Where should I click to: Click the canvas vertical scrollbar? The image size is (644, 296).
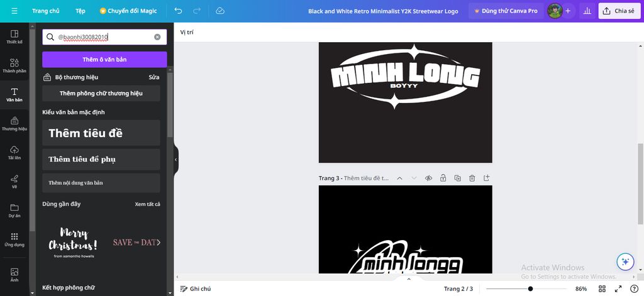point(640,184)
